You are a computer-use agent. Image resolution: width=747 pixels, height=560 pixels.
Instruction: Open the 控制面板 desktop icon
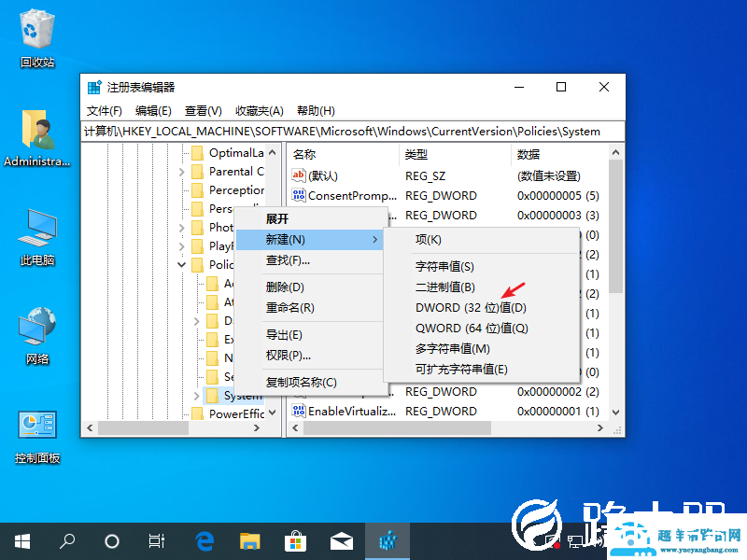click(37, 437)
